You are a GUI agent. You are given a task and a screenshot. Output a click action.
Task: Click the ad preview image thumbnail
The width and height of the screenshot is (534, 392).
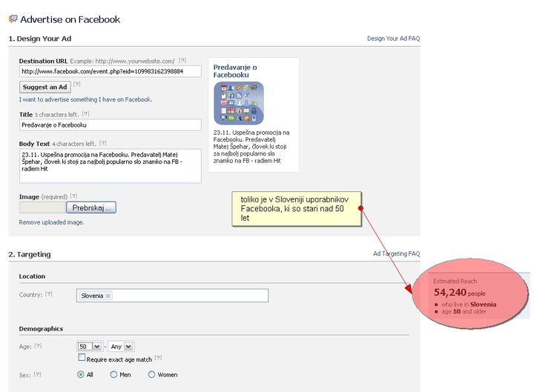[x=239, y=103]
